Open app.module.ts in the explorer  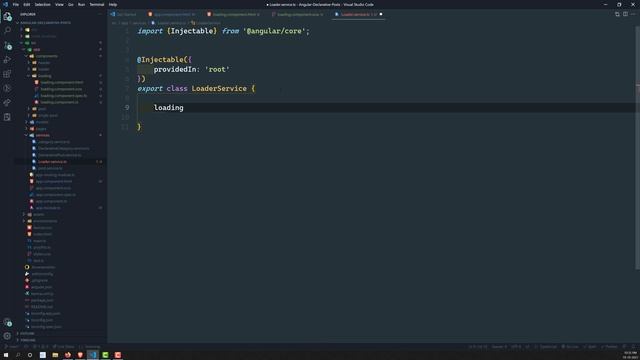(x=48, y=208)
